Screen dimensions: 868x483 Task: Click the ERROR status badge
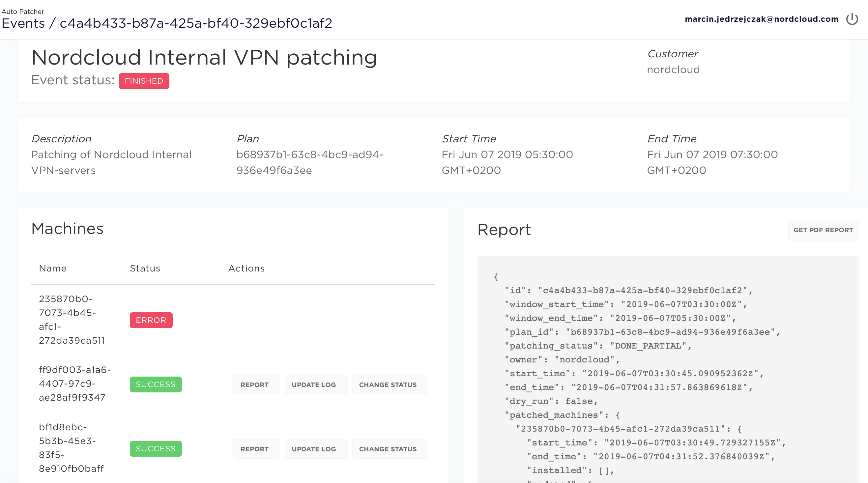click(151, 320)
